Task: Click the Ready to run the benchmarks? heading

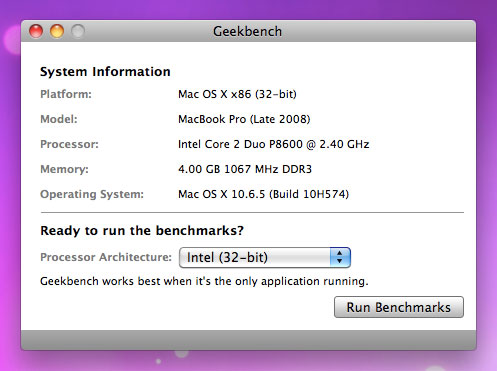Action: (142, 230)
